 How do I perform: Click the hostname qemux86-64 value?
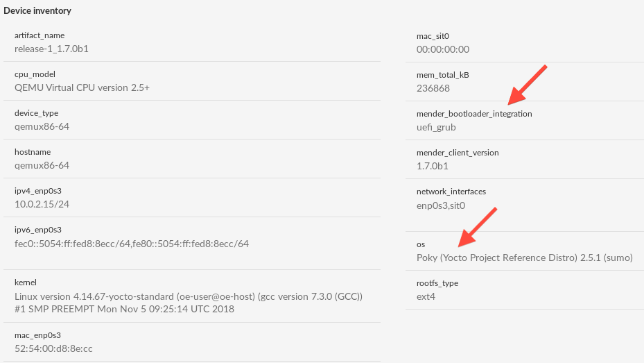click(42, 165)
